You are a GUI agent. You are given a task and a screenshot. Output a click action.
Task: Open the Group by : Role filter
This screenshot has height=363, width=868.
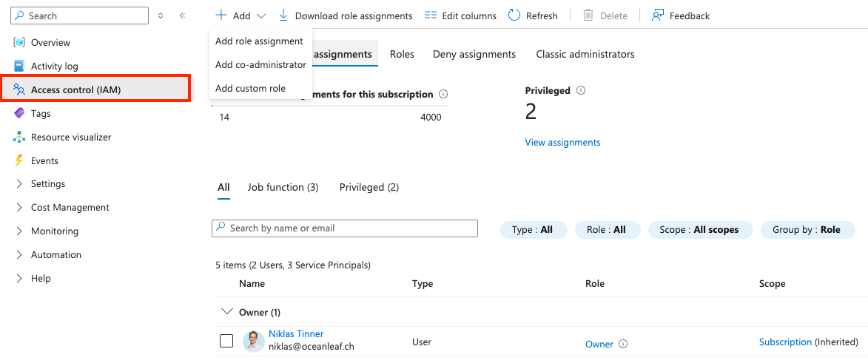point(807,230)
